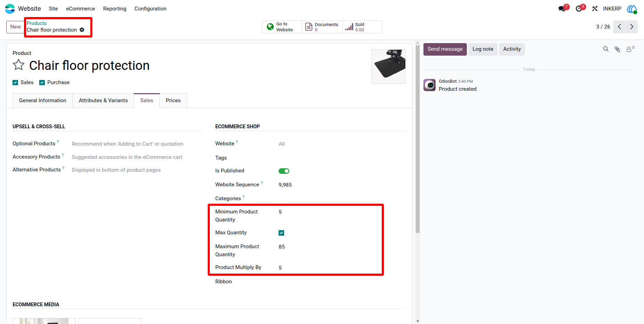Open the conversations icon with 7 badge
Viewport: 644px width, 324px height.
pyautogui.click(x=562, y=9)
